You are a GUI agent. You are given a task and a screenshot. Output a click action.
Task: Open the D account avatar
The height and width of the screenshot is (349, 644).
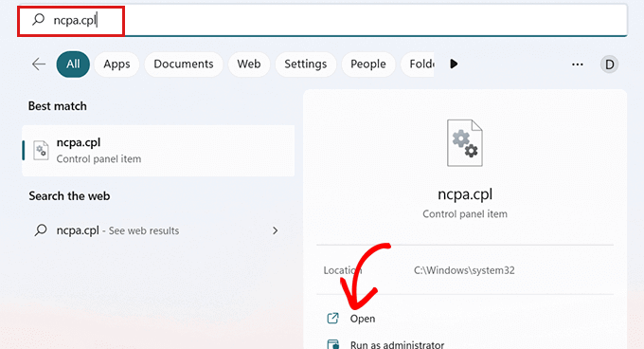[x=610, y=64]
